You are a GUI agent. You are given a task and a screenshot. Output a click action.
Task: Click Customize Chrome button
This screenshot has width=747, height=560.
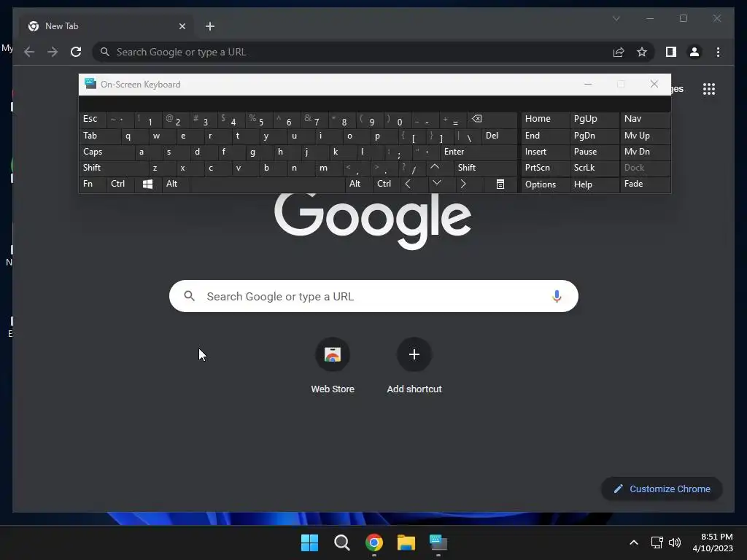click(662, 489)
